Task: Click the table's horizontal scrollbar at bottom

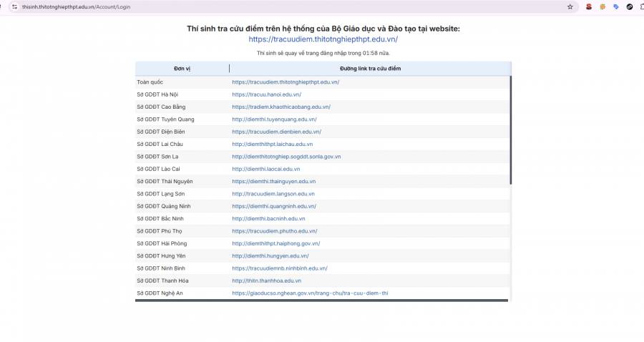Action: click(x=321, y=301)
